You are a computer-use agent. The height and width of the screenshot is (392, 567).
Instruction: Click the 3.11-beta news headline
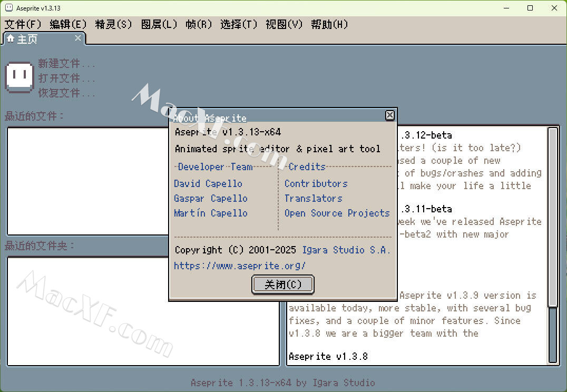tap(426, 209)
